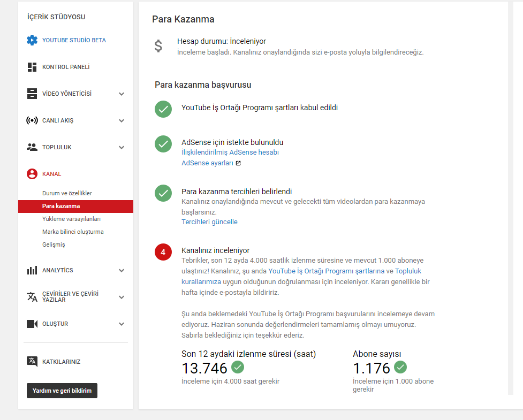Open İlişkilendirilmiş AdSense hesabı link

pyautogui.click(x=230, y=152)
